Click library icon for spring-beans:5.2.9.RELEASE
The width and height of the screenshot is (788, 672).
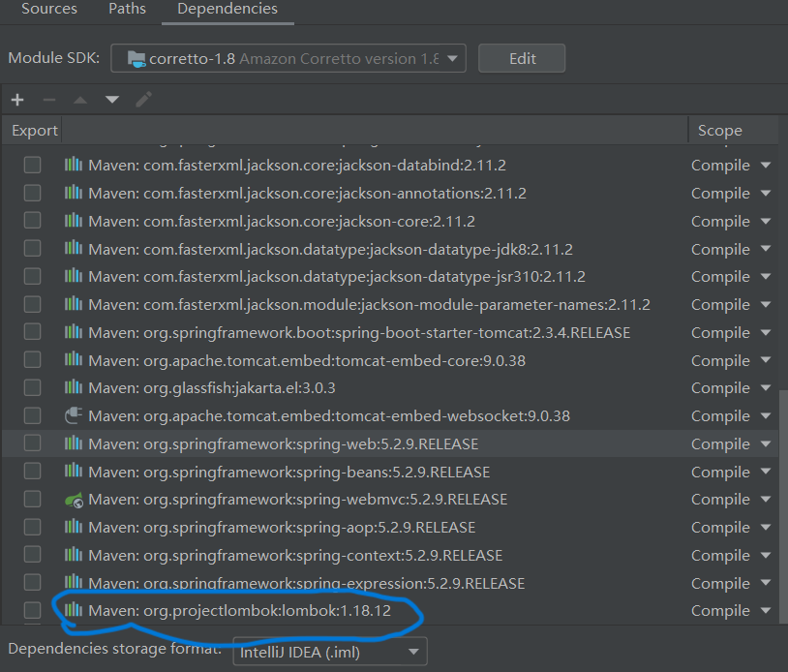(74, 472)
